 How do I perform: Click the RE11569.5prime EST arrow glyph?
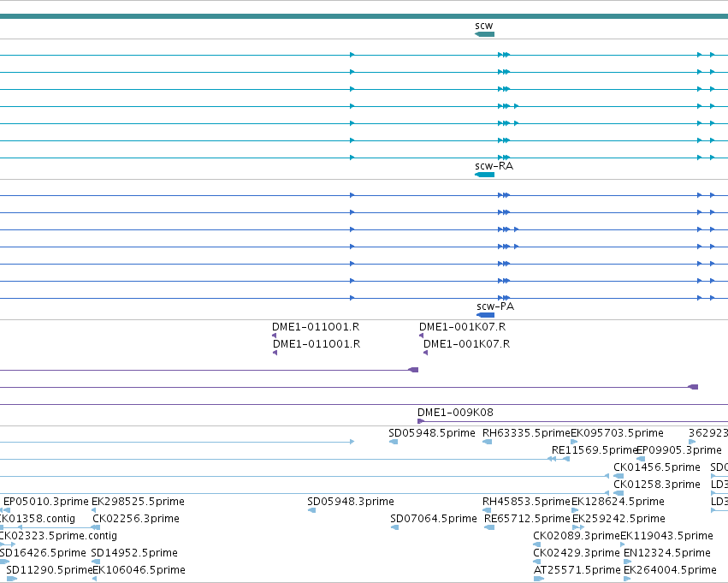coord(559,459)
